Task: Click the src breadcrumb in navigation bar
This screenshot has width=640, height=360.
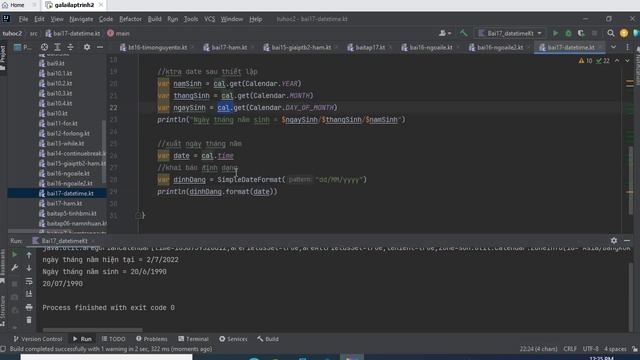Action: click(33, 33)
